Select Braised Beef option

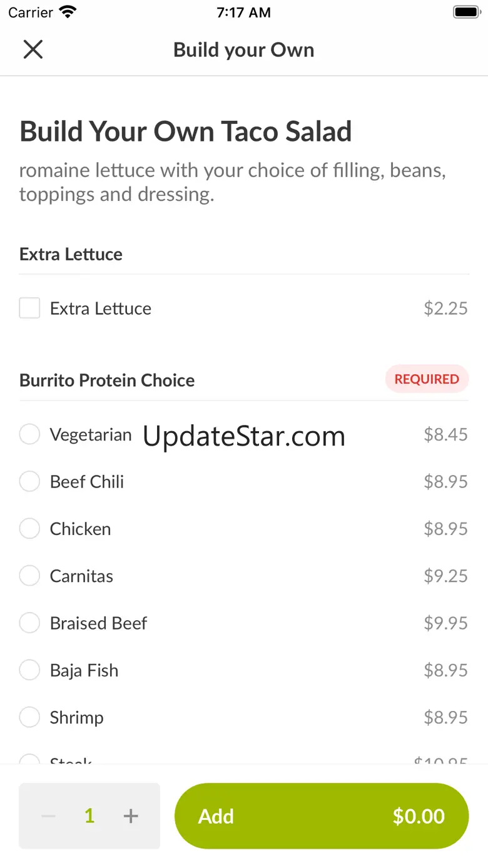click(29, 623)
